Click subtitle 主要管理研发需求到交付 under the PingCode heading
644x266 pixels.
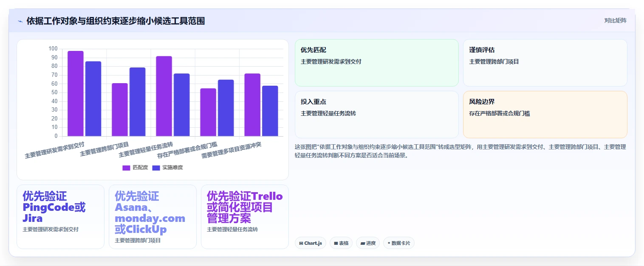[51, 230]
